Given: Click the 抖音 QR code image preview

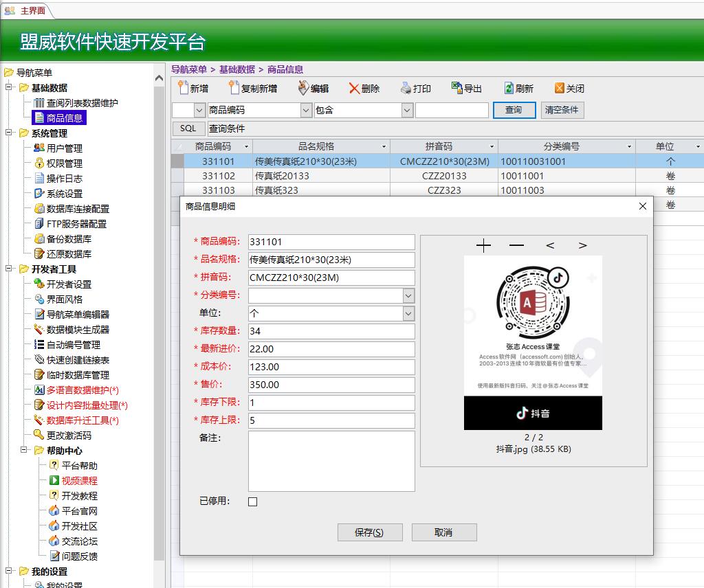Looking at the screenshot, I should [x=533, y=343].
